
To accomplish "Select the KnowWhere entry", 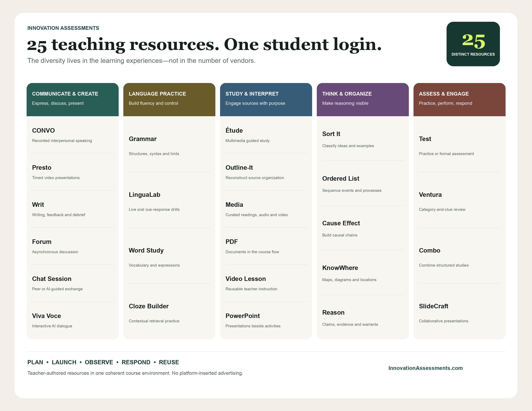I will [x=363, y=272].
